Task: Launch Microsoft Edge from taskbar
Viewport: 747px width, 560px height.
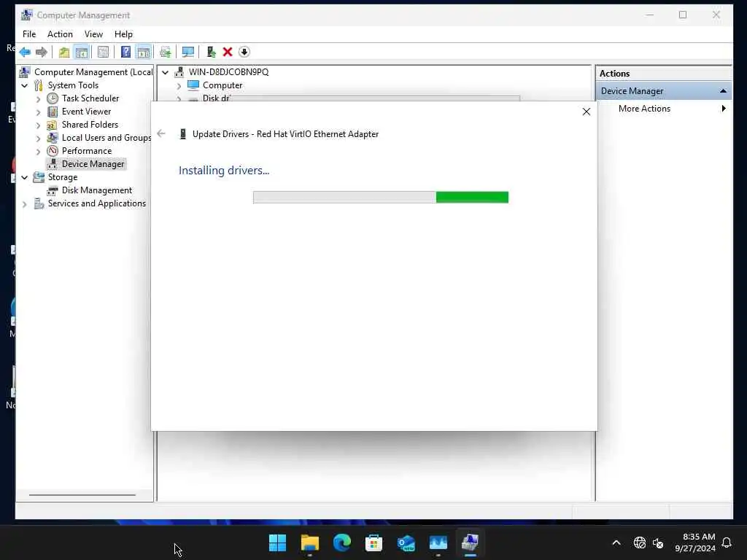Action: pyautogui.click(x=342, y=542)
